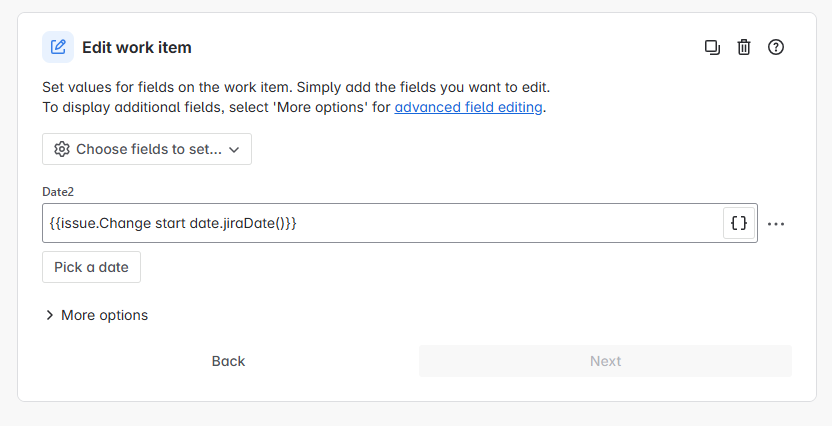The image size is (832, 426).
Task: Click the greyed-out Next button
Action: pos(605,361)
